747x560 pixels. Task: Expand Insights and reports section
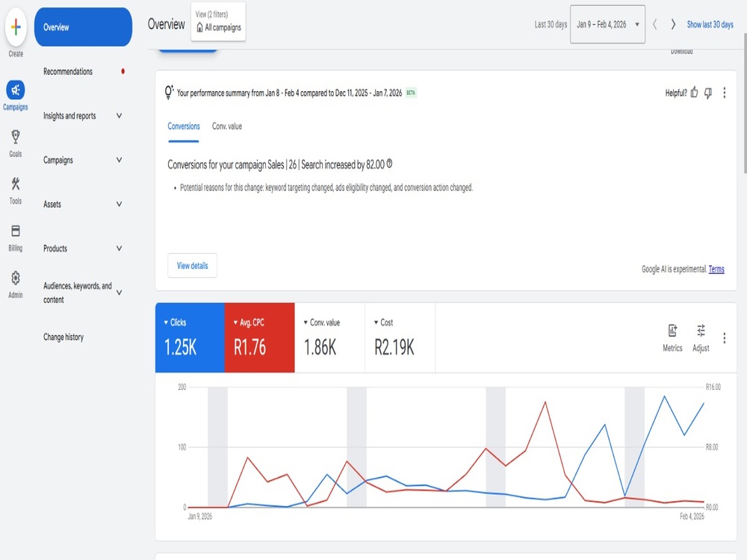click(119, 116)
